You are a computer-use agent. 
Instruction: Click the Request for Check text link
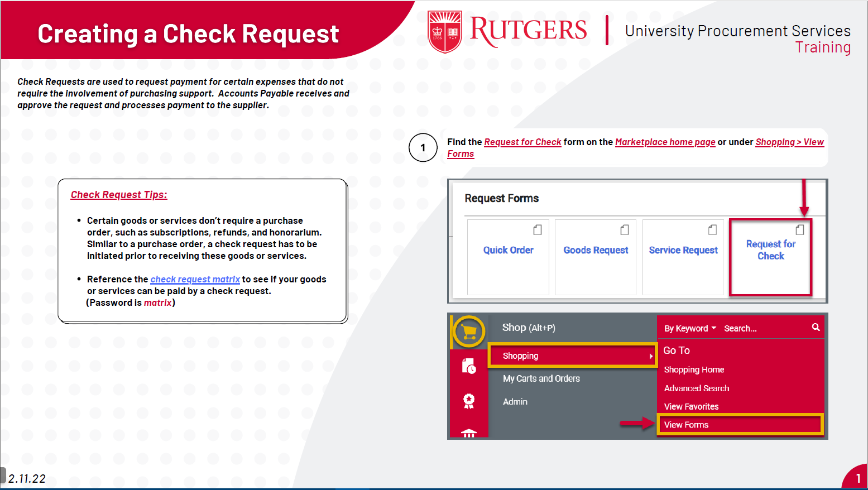click(x=522, y=142)
